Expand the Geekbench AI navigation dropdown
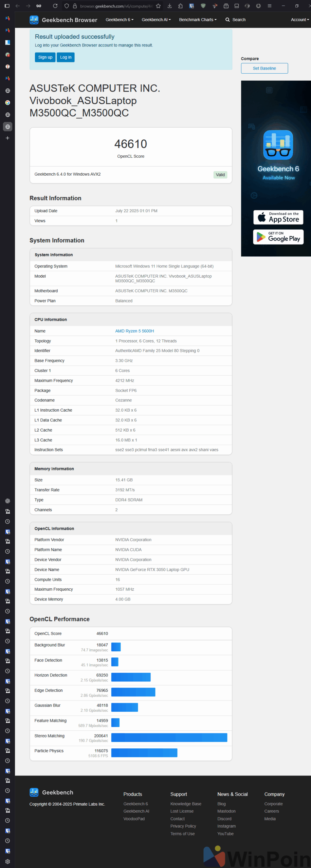This screenshot has height=868, width=311. point(156,20)
